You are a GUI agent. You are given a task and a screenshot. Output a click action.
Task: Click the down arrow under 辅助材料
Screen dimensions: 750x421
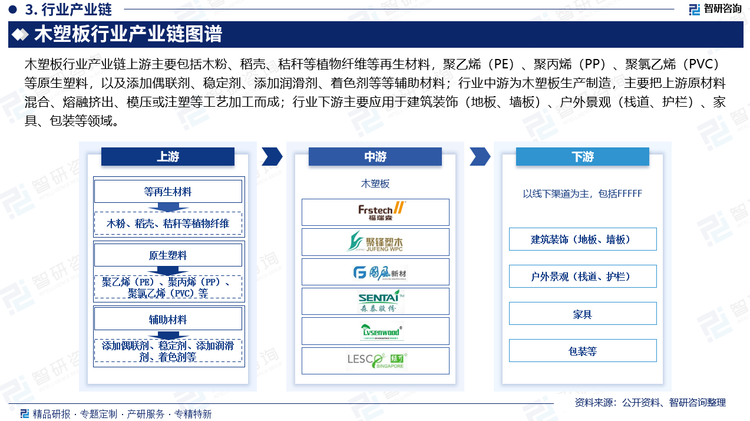tap(168, 335)
